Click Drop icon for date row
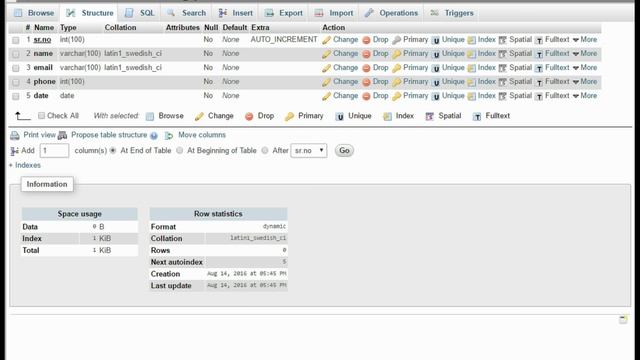The width and height of the screenshot is (640, 360). point(366,96)
